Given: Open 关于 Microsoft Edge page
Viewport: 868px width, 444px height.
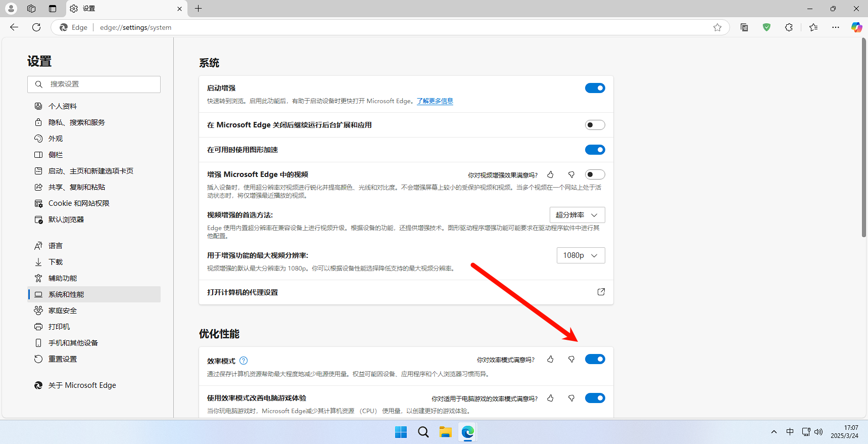Looking at the screenshot, I should point(94,385).
